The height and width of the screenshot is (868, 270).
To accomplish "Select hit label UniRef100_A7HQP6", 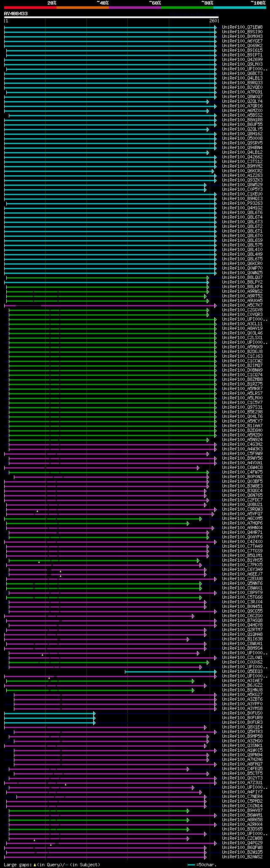I will tap(242, 523).
